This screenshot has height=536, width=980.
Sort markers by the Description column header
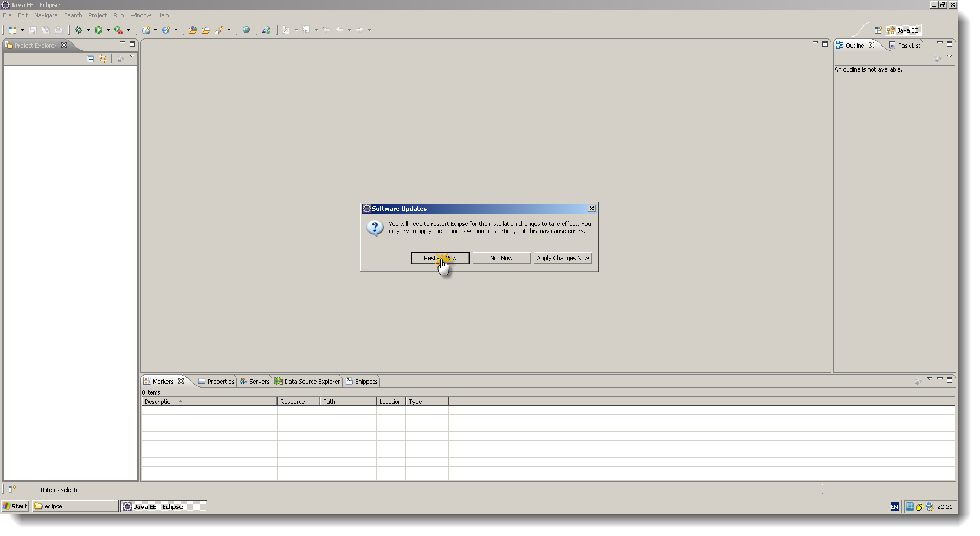coord(159,401)
